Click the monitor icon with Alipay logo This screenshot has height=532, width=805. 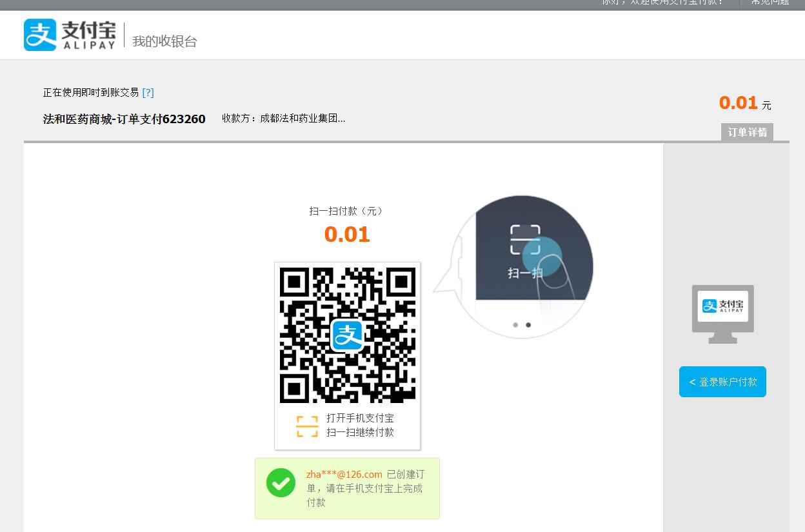(x=722, y=314)
